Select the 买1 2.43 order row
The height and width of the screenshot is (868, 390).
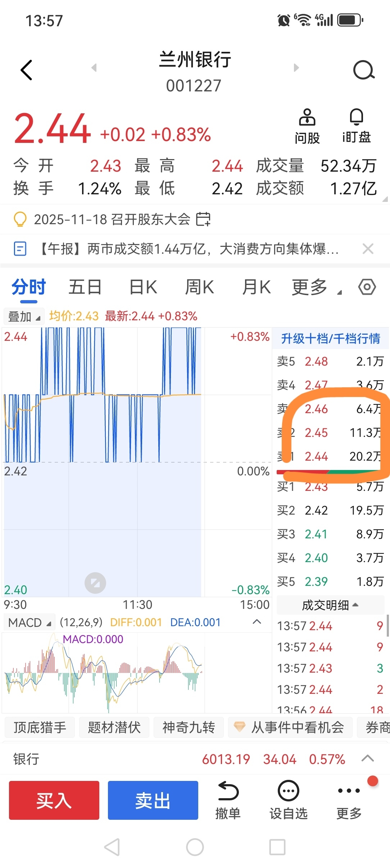[330, 487]
